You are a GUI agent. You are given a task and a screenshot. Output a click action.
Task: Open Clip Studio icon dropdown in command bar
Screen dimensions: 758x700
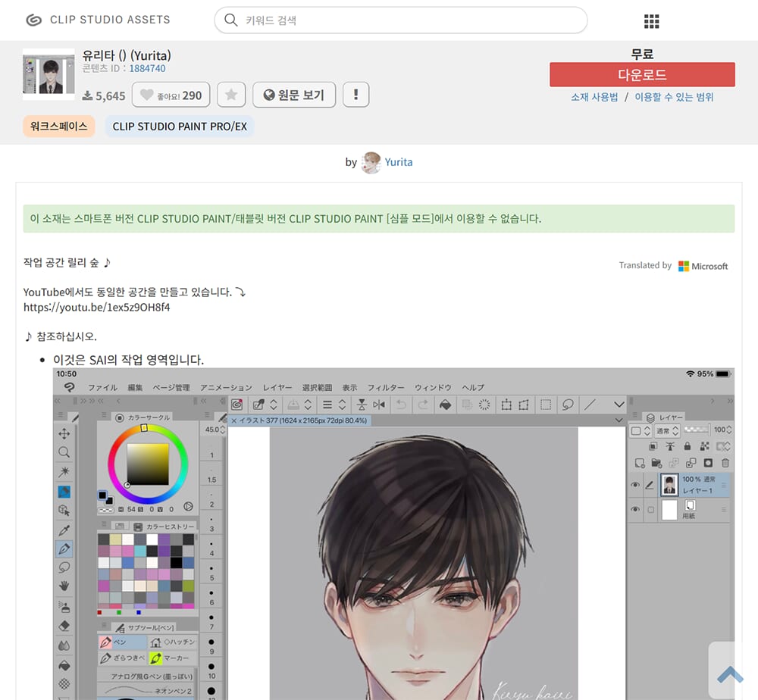pyautogui.click(x=236, y=405)
